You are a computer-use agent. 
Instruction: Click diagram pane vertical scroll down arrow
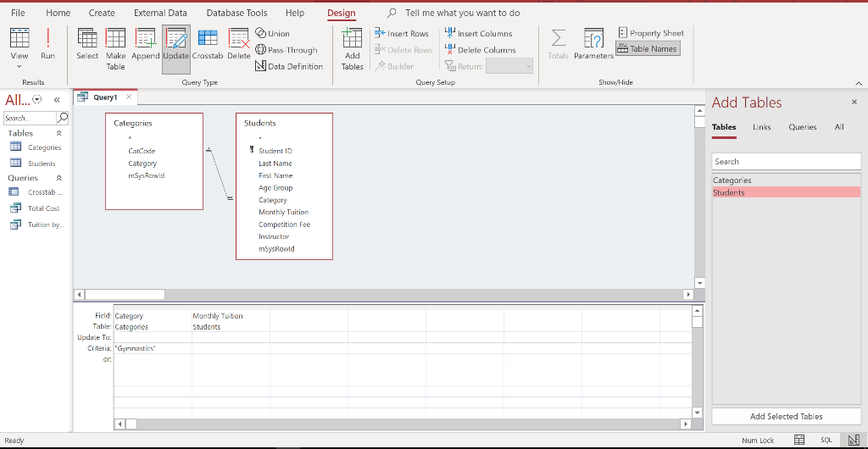click(699, 283)
